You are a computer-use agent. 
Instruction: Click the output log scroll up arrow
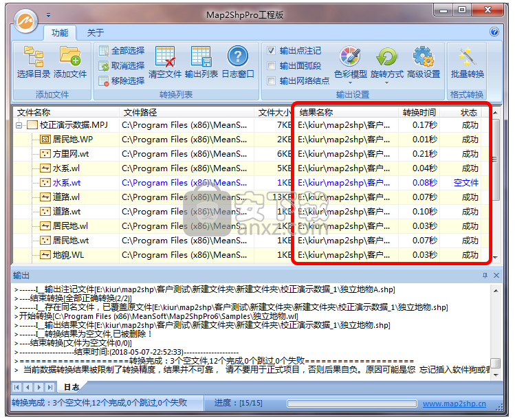pyautogui.click(x=496, y=291)
